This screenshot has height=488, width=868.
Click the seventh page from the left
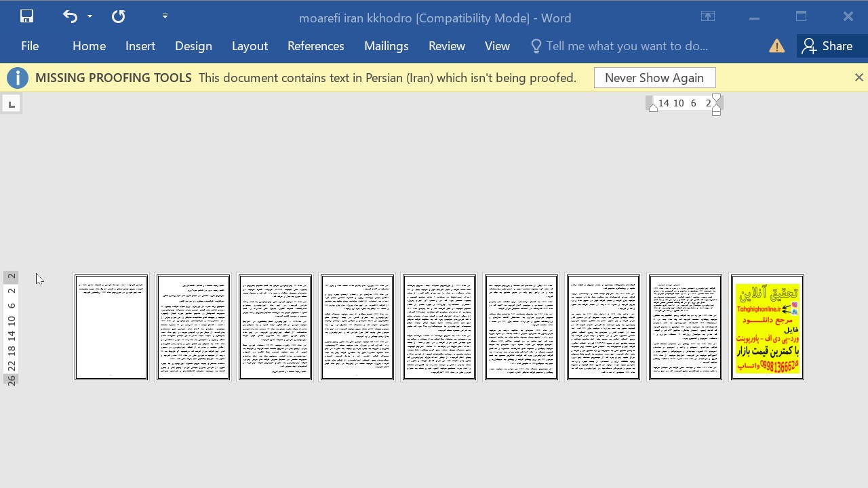point(604,327)
